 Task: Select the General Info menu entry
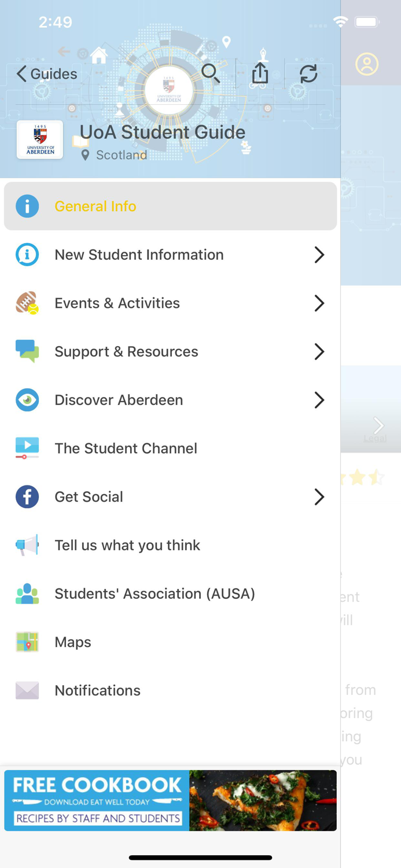(x=95, y=206)
